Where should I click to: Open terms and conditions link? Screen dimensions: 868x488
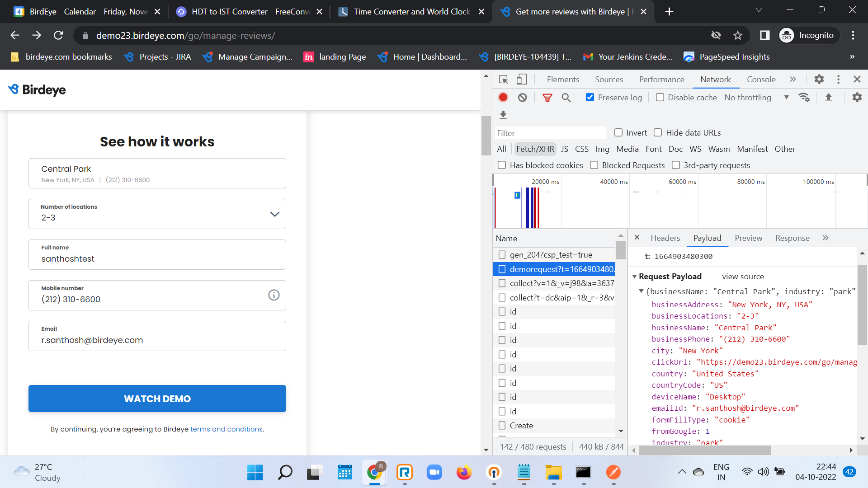(226, 429)
